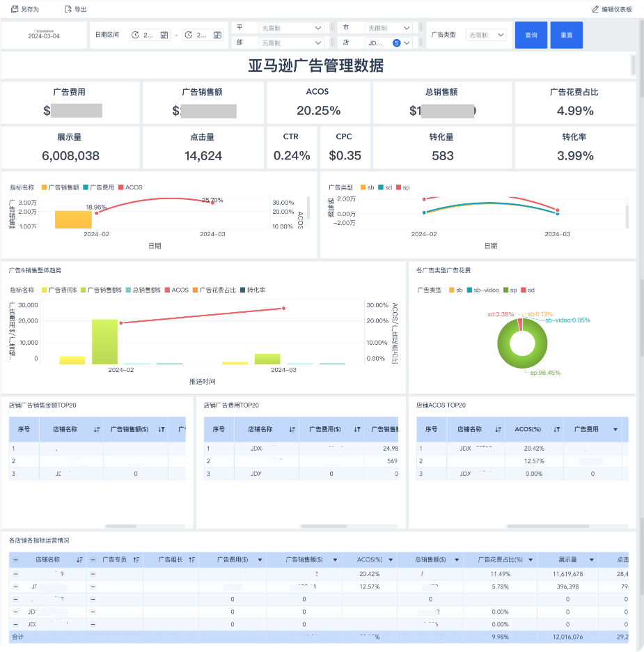Click the 另存为 save-as icon
The height and width of the screenshot is (652, 644).
(15, 9)
